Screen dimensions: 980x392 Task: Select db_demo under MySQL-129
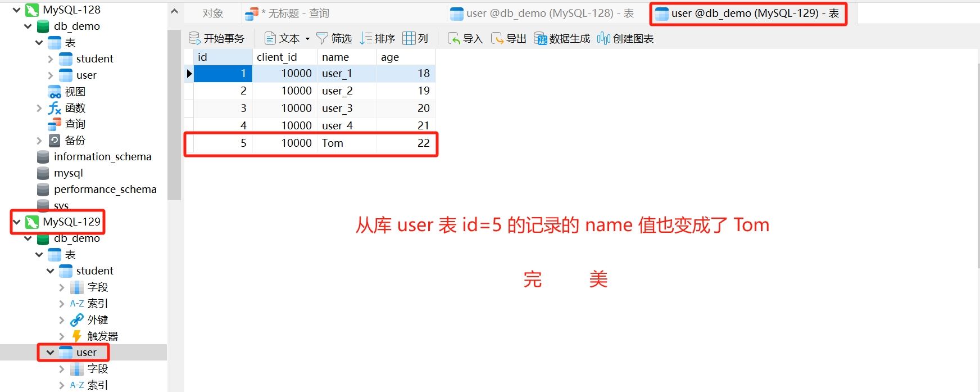point(77,238)
